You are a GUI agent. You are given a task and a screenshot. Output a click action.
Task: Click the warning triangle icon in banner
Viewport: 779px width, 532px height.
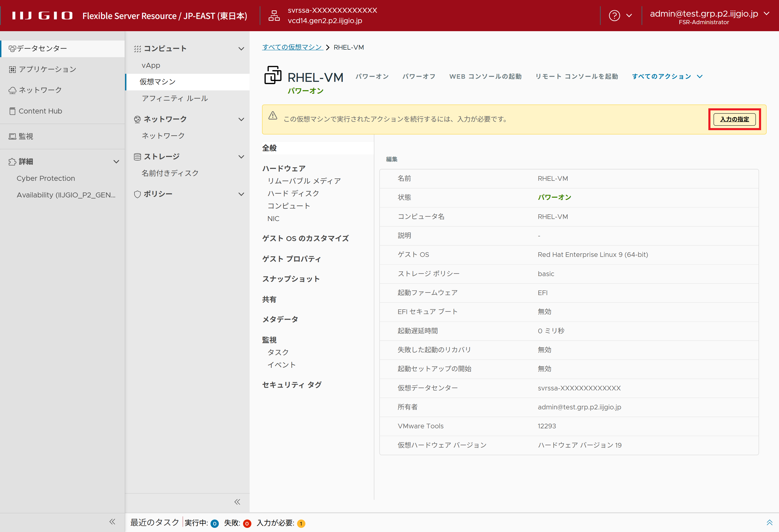tap(273, 116)
